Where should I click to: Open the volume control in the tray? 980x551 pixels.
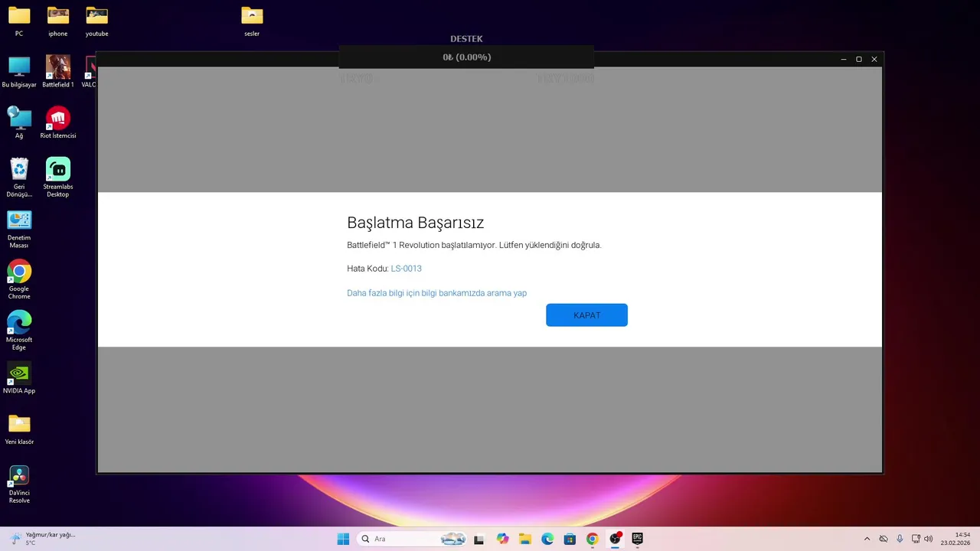(x=928, y=539)
